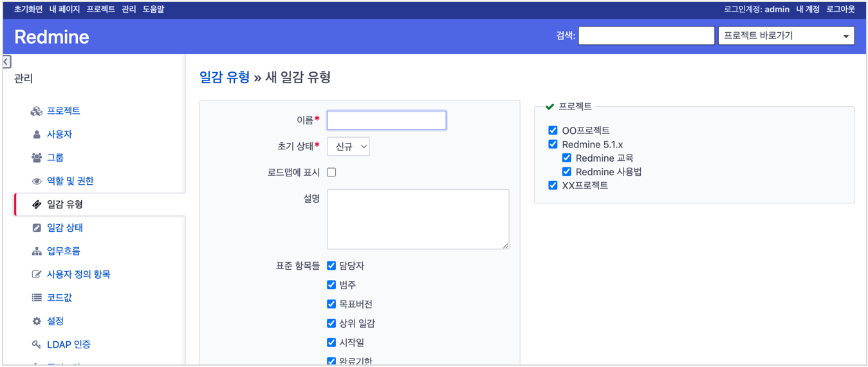Click the 프로젝트 fieldset legend text
This screenshot has width=868, height=367.
click(575, 107)
